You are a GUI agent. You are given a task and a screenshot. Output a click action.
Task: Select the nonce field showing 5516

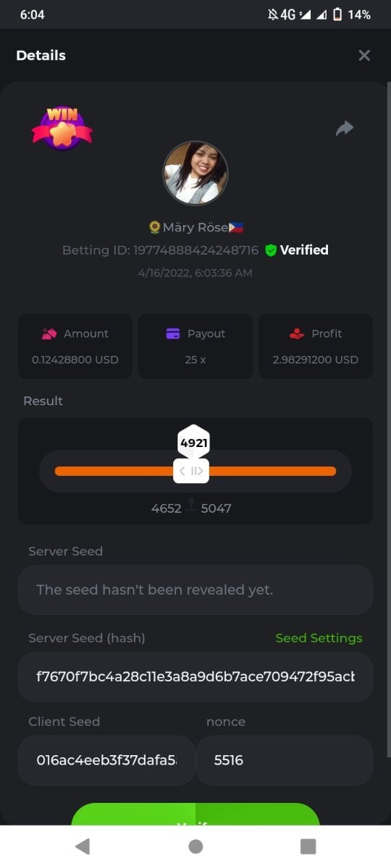point(285,760)
